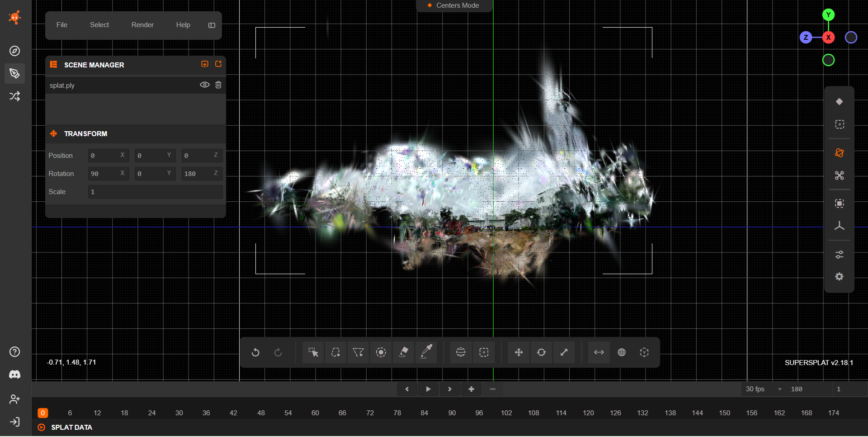Open view options sliders panel

[839, 255]
